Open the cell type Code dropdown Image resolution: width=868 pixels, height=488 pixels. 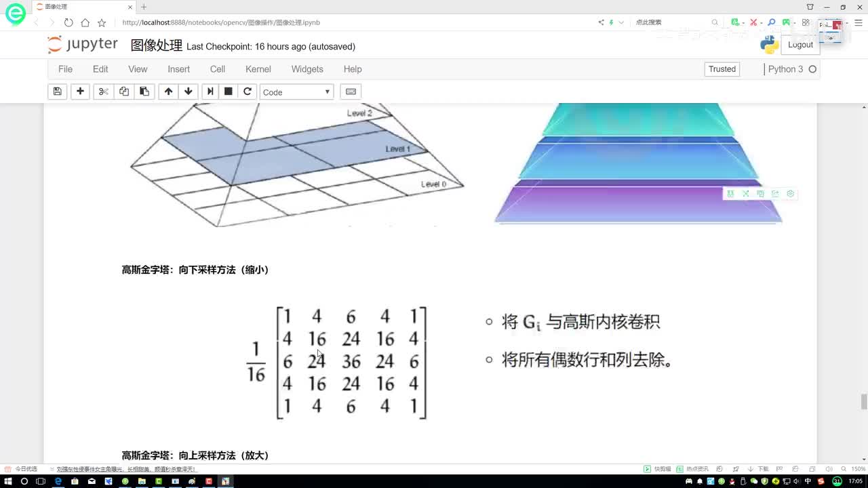tap(296, 92)
